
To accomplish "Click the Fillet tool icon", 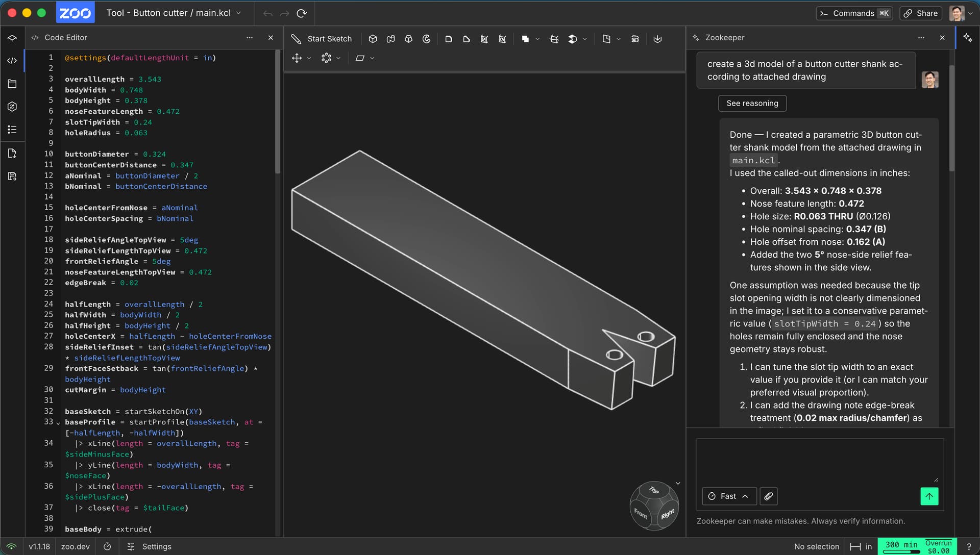I will [448, 39].
